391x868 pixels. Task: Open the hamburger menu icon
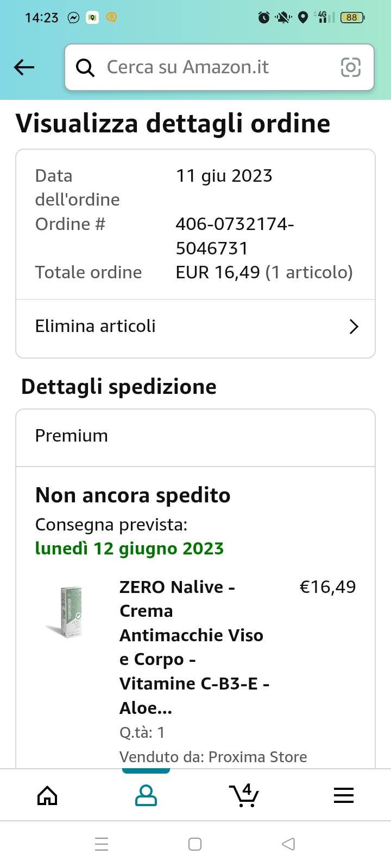click(x=344, y=795)
